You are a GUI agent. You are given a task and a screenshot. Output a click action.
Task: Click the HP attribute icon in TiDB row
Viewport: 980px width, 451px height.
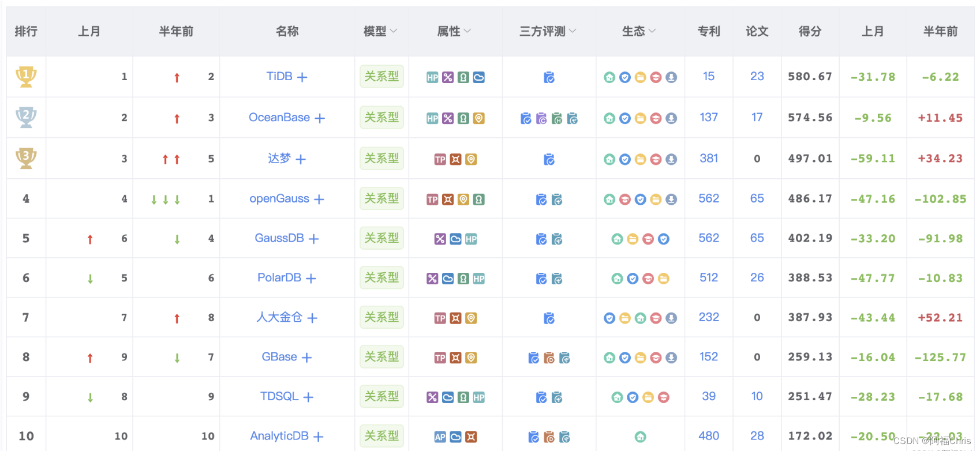(x=432, y=77)
